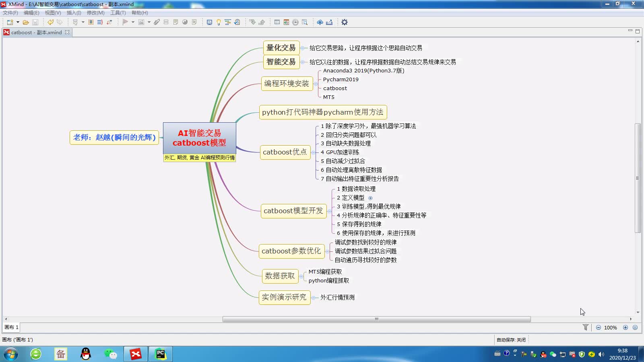Open the Insert image dropdown arrow
Image resolution: width=644 pixels, height=362 pixels.
coord(149,22)
